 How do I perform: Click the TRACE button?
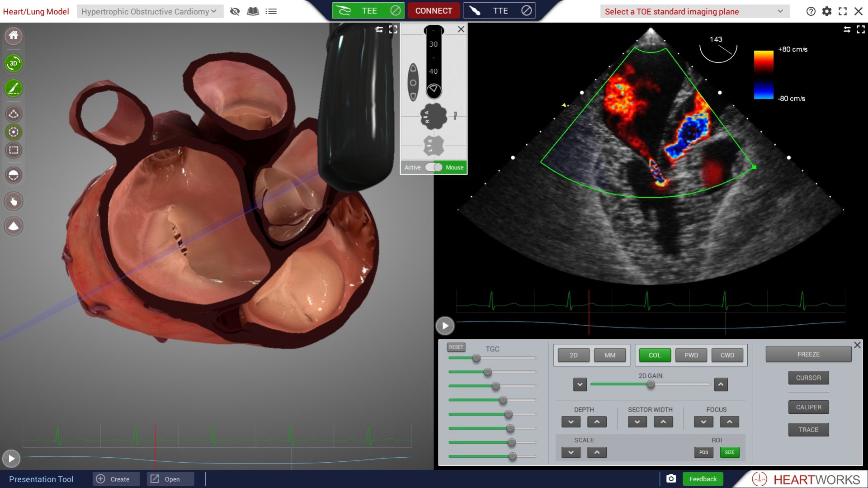click(x=808, y=430)
